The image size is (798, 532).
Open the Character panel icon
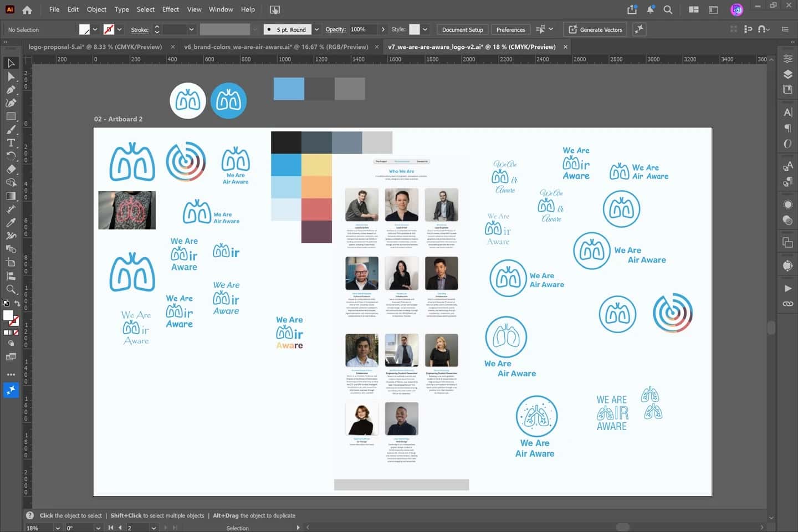coord(787,112)
